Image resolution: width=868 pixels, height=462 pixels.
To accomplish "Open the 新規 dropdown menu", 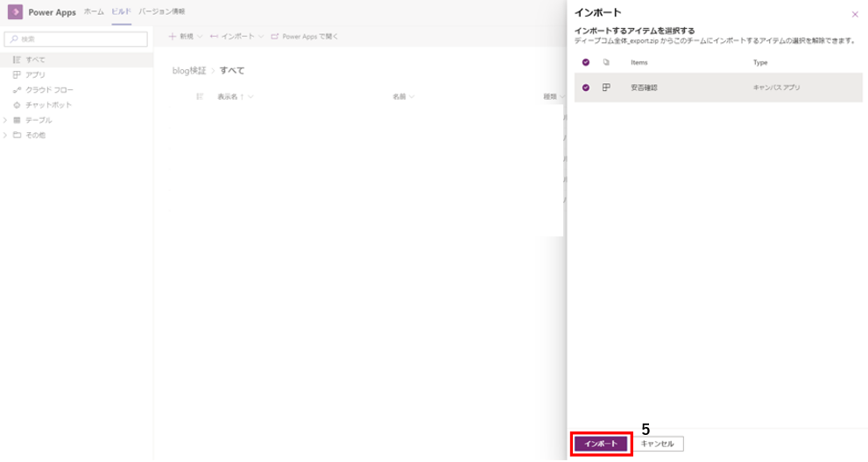I will [185, 37].
